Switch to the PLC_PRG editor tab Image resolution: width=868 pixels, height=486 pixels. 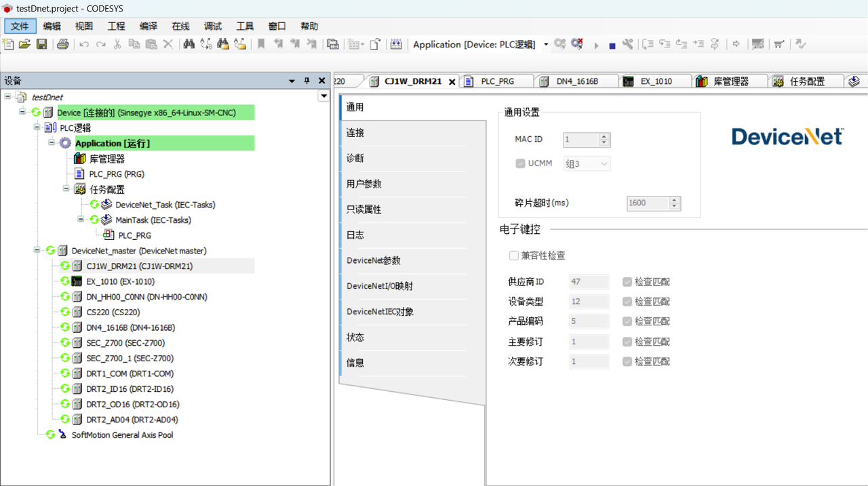[497, 81]
